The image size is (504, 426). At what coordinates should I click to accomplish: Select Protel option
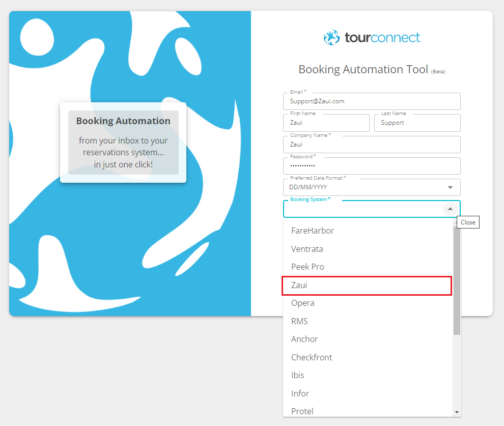[x=368, y=411]
